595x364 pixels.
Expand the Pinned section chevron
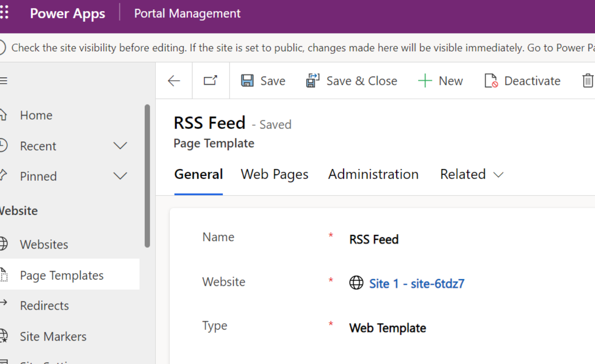point(120,176)
